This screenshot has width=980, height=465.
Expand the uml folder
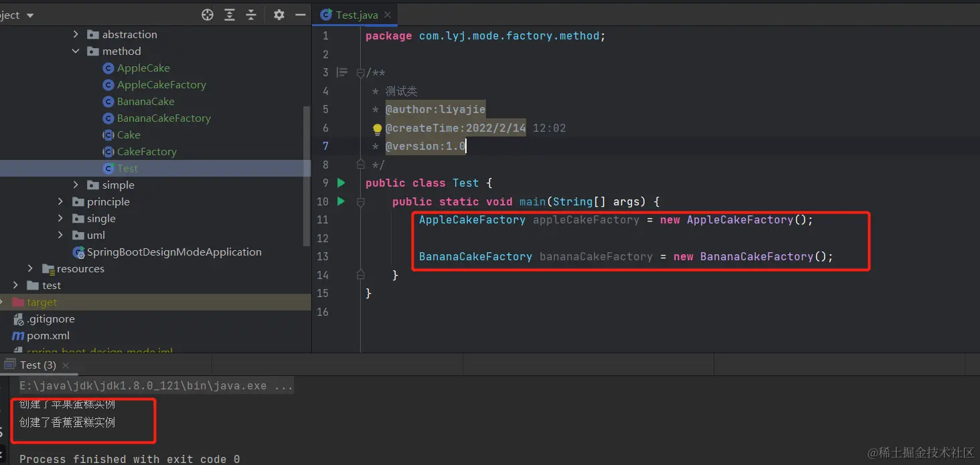[x=61, y=235]
